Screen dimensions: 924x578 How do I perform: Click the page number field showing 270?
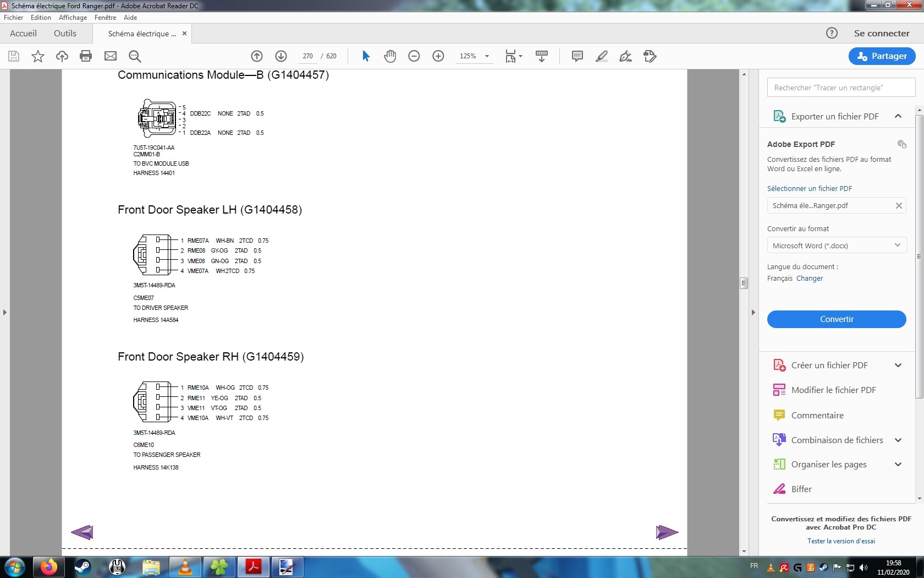tap(307, 56)
